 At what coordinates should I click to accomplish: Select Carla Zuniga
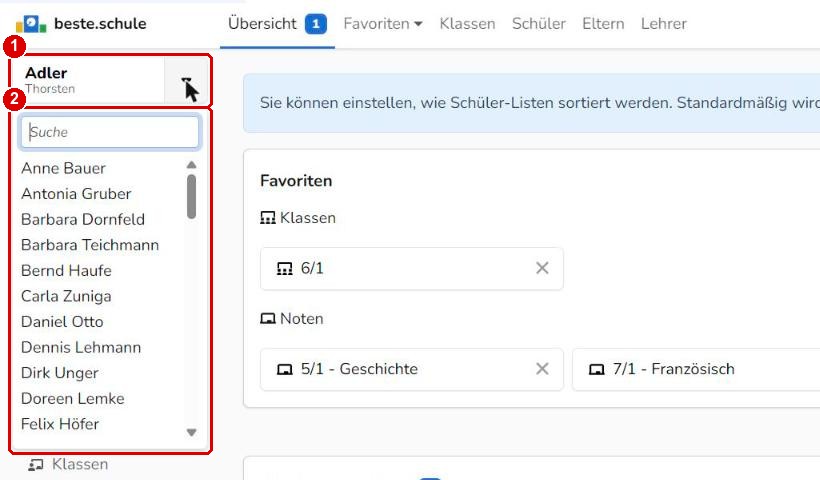pos(66,296)
